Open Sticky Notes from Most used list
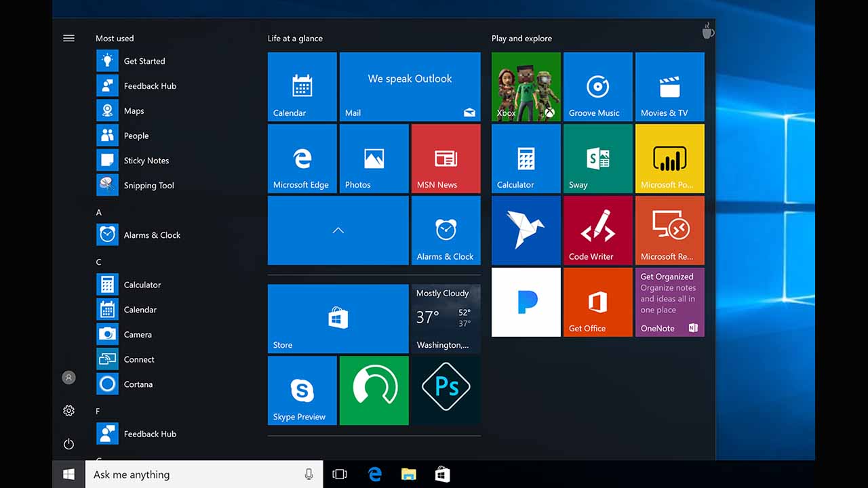The width and height of the screenshot is (868, 488). 146,161
